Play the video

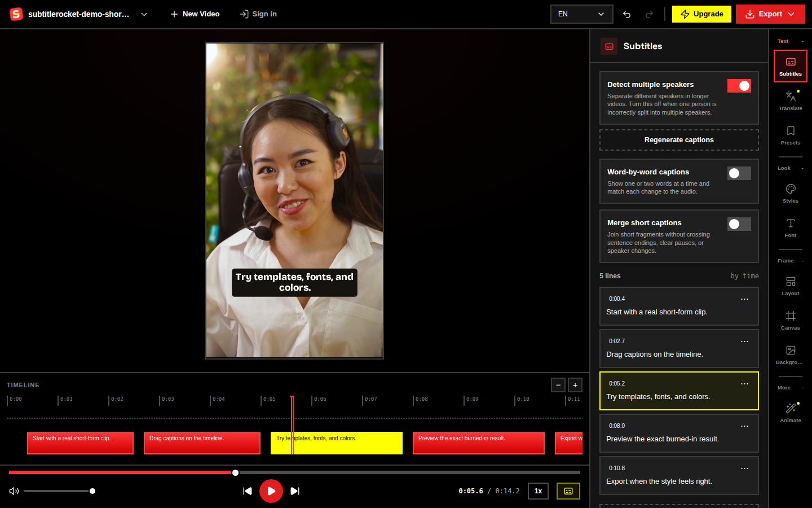coord(271,491)
